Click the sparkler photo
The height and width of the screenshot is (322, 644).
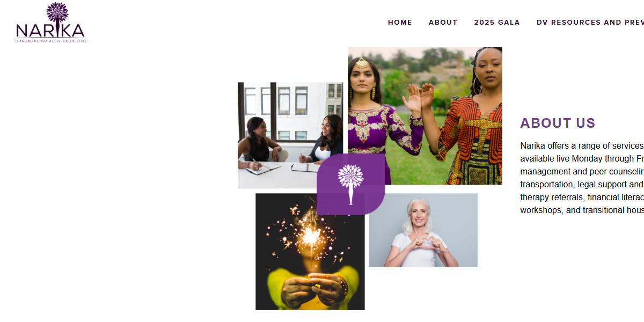tap(310, 252)
